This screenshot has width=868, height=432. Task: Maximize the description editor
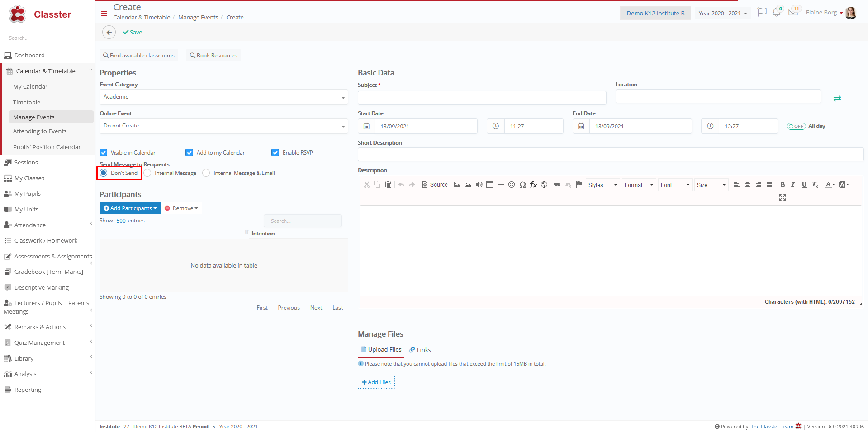[x=783, y=197]
